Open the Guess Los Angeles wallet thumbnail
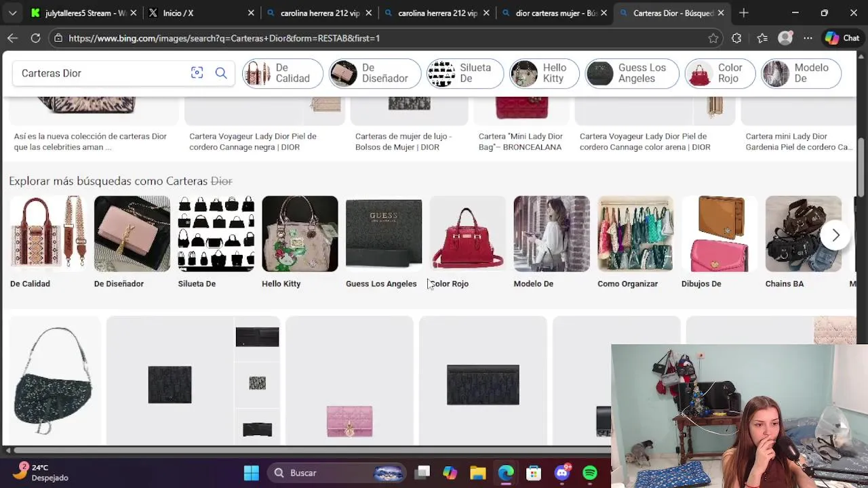Image resolution: width=868 pixels, height=488 pixels. [x=384, y=234]
